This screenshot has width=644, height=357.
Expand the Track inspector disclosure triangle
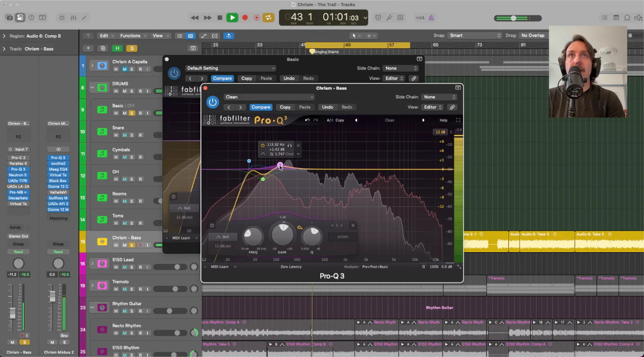click(x=4, y=49)
